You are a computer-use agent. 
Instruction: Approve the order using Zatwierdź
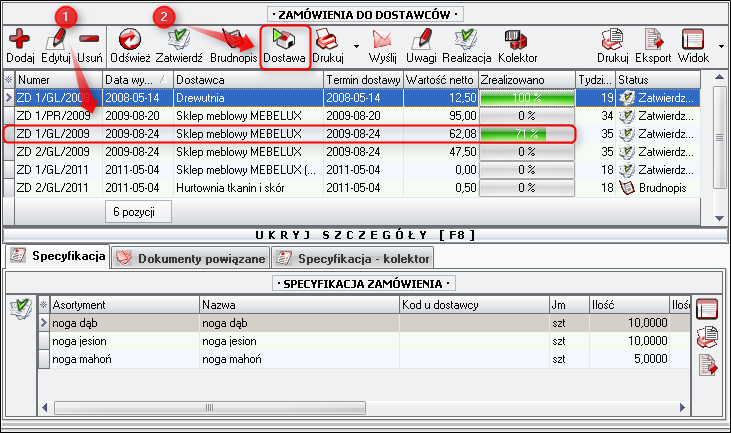pos(179,45)
